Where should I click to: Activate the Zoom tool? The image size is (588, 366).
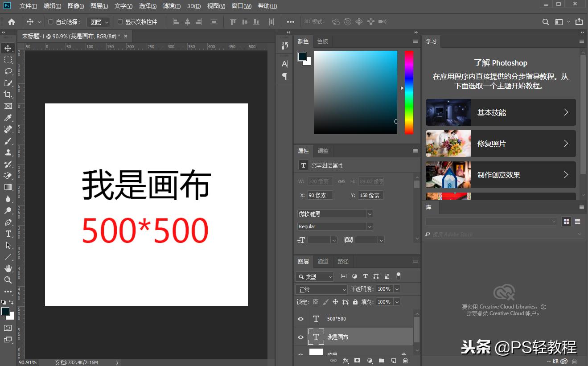pyautogui.click(x=8, y=281)
